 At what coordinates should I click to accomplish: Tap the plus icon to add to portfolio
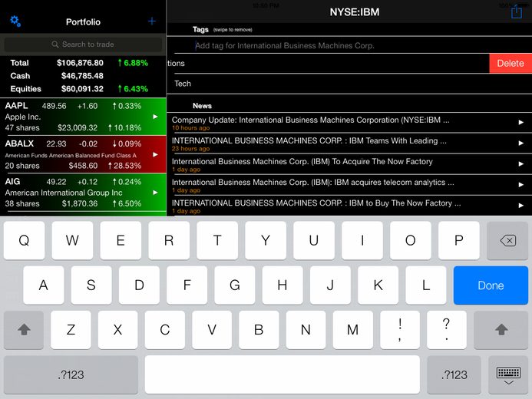click(x=152, y=21)
